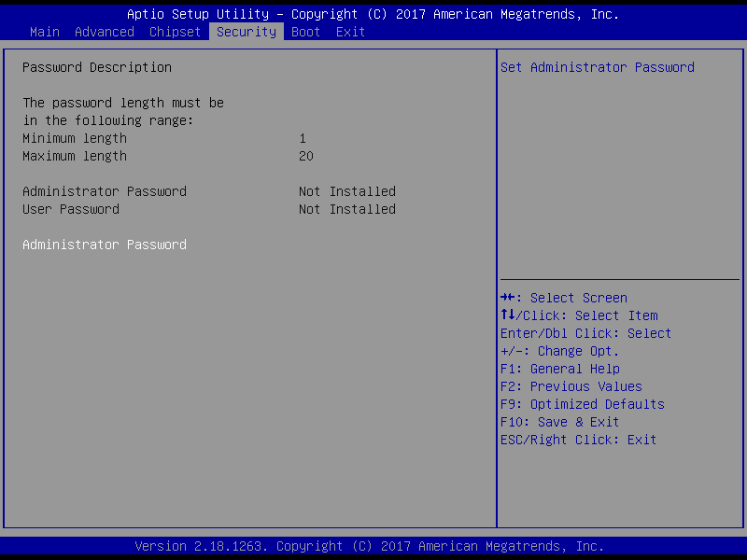Click the F1: General Help hint
The width and height of the screenshot is (747, 560).
click(x=560, y=369)
